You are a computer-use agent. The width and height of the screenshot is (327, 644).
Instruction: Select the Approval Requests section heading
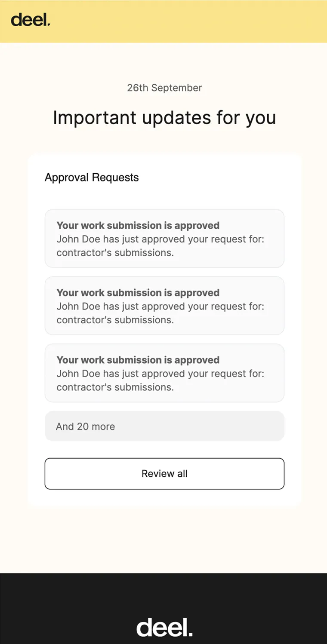tap(92, 178)
